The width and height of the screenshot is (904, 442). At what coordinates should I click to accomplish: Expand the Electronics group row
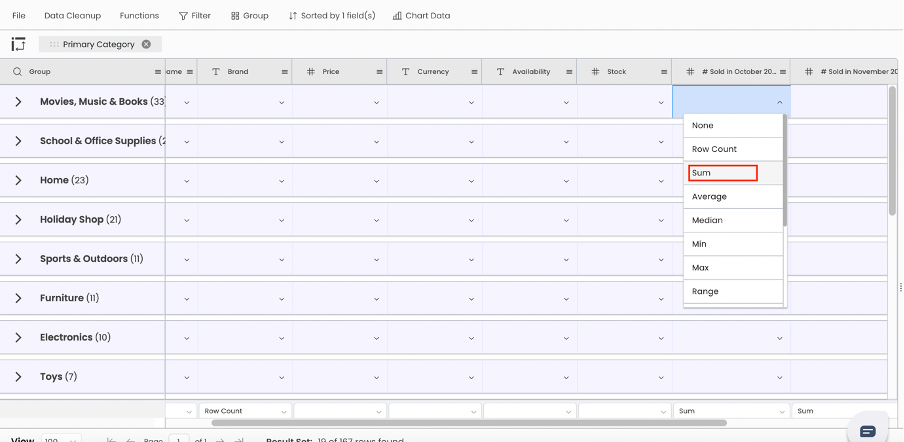[x=18, y=338]
